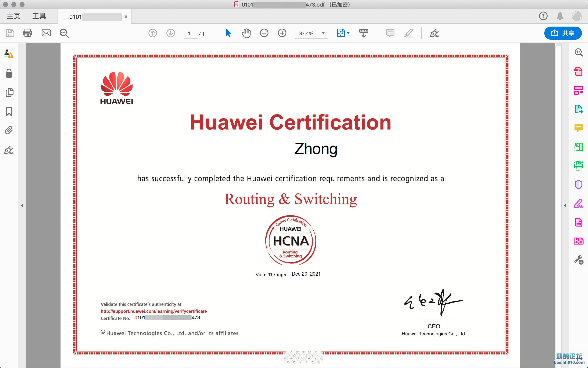Viewport: 588px width, 368px height.
Task: Open the verifycertificate support.huawei.com link
Action: click(x=154, y=311)
